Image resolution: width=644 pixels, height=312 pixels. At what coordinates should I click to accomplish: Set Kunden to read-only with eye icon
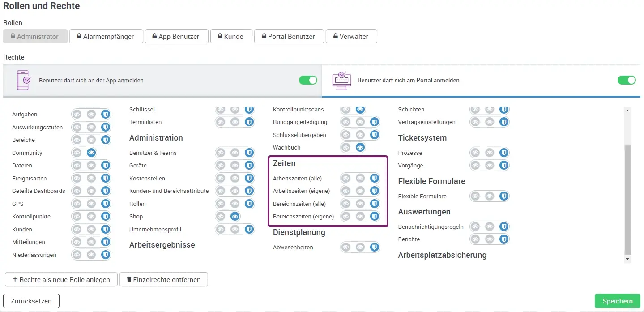click(x=91, y=229)
